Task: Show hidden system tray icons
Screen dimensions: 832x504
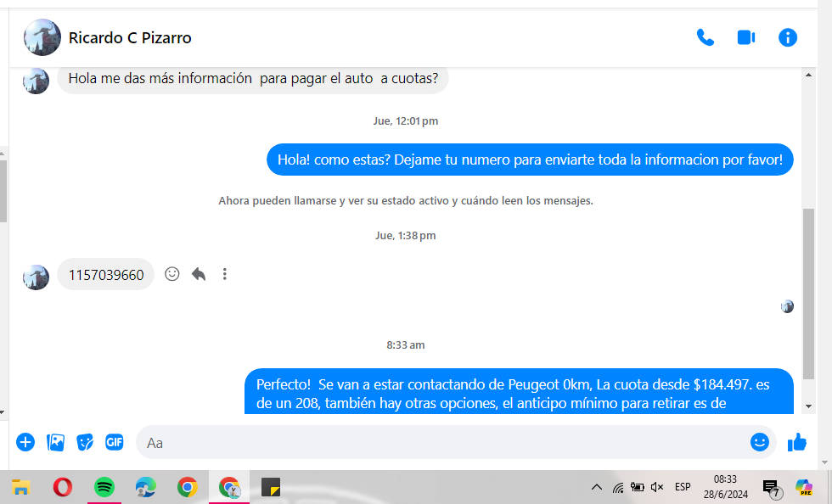Action: click(x=596, y=487)
